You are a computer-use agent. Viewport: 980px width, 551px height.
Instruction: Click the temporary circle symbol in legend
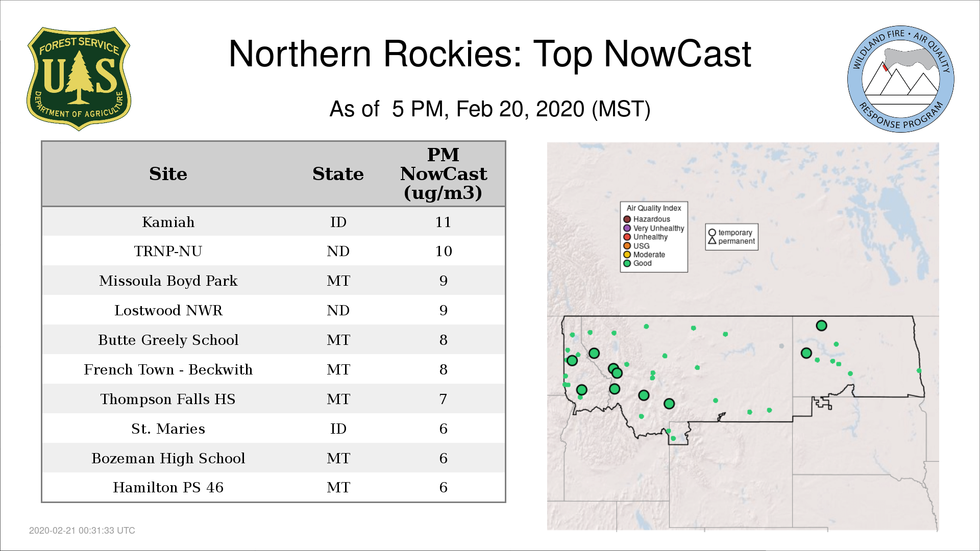pos(712,233)
